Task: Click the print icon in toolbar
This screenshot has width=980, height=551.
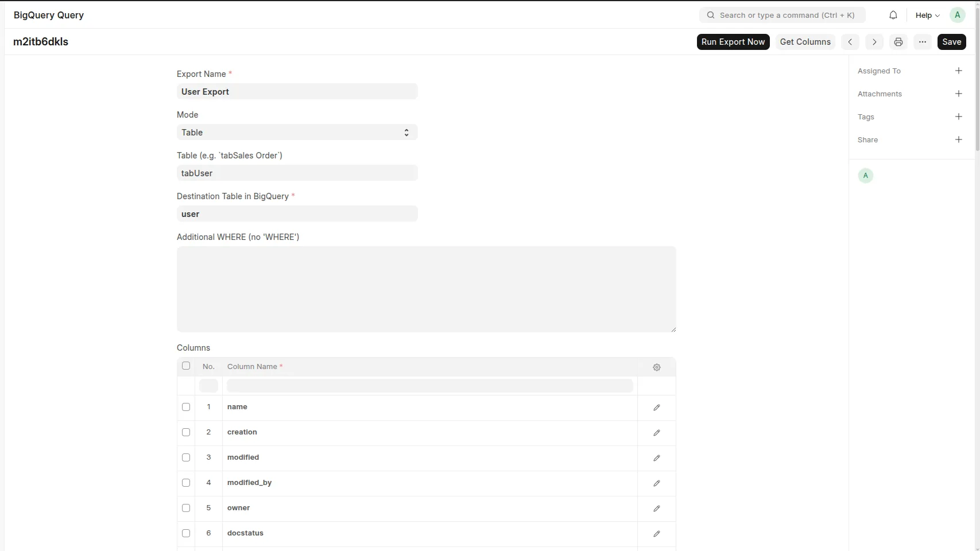Action: coord(898,42)
